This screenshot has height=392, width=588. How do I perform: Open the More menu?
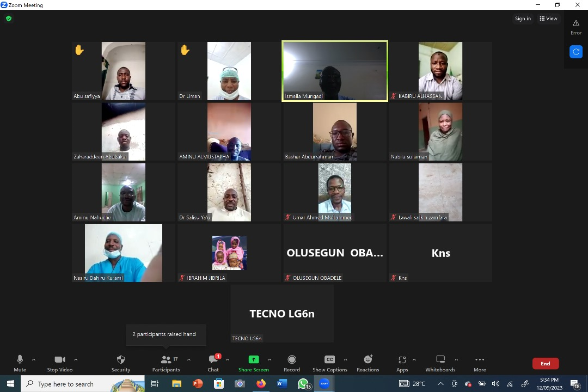479,359
